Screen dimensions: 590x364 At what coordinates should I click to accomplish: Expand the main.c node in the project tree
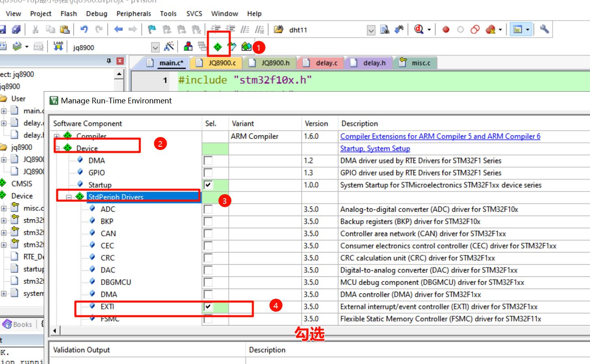coord(4,111)
